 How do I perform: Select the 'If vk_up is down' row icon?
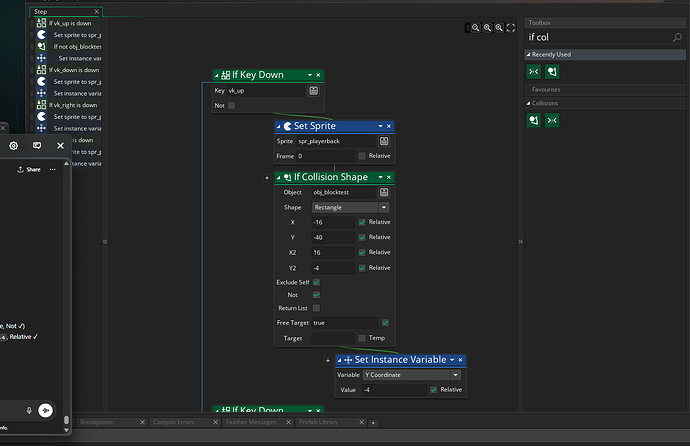[41, 23]
